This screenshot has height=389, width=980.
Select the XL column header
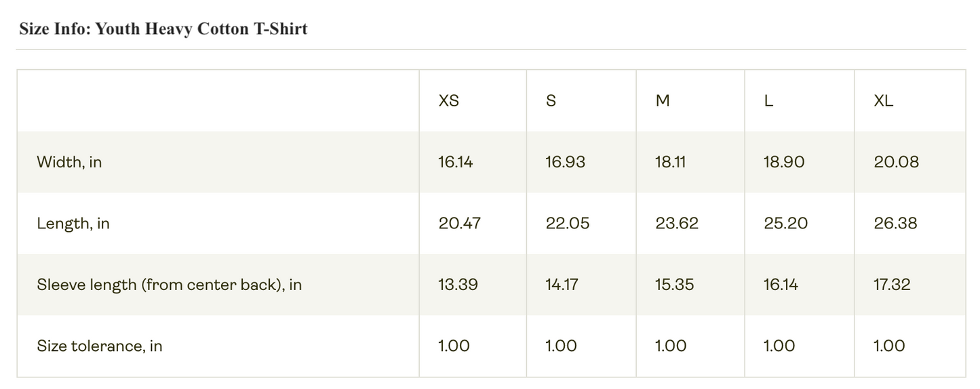(x=884, y=101)
